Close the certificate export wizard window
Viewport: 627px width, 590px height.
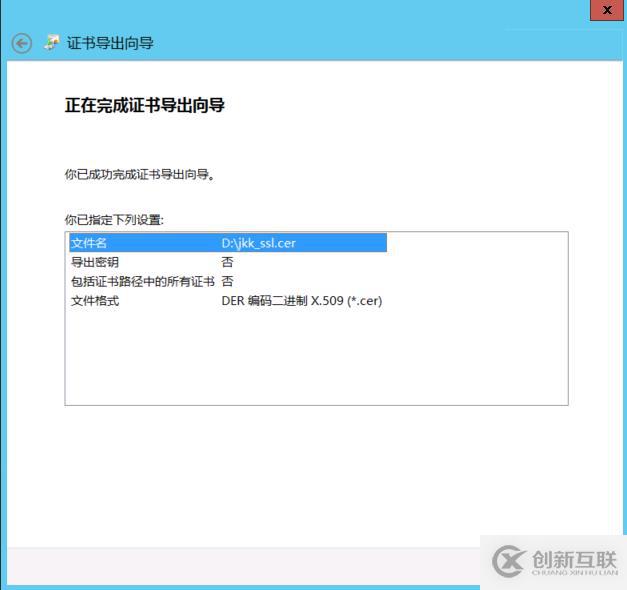click(607, 10)
